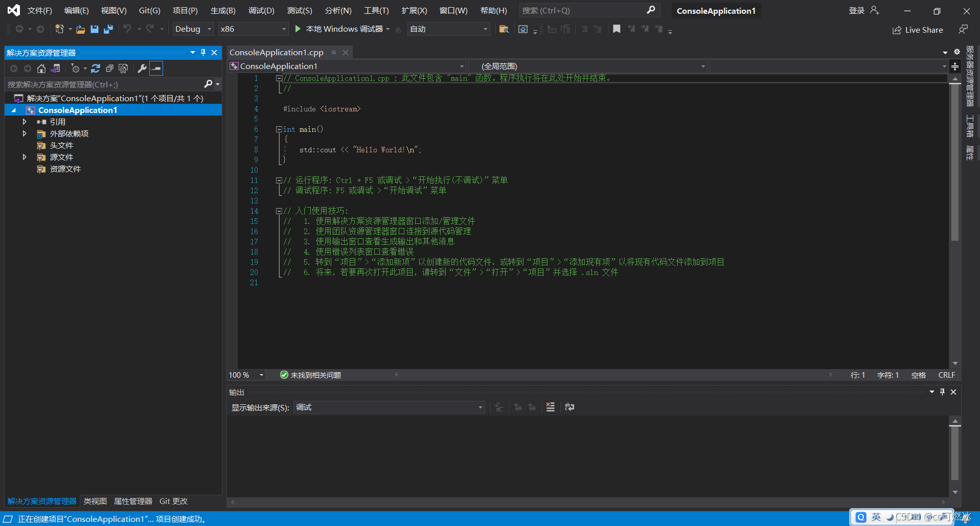
Task: Pin the Solution Explorer panel with the pushpin
Action: (203, 53)
